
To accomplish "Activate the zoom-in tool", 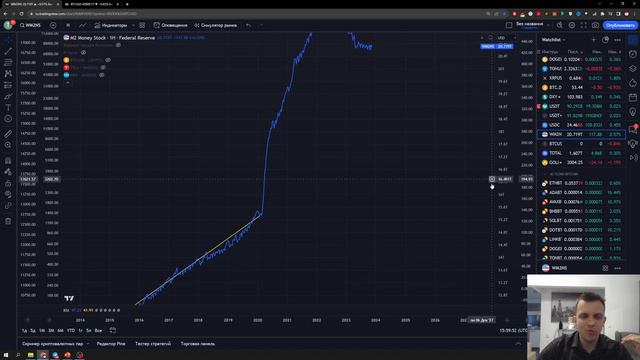I will 8,145.
